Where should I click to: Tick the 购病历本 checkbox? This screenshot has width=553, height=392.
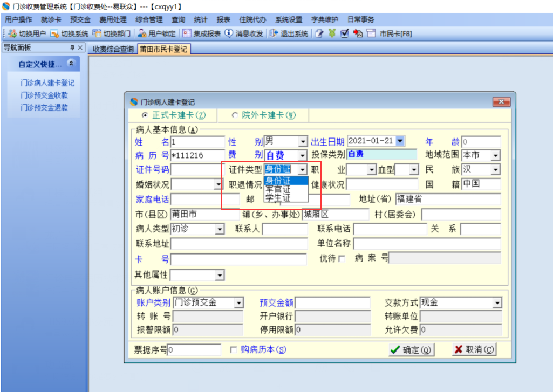click(x=233, y=350)
